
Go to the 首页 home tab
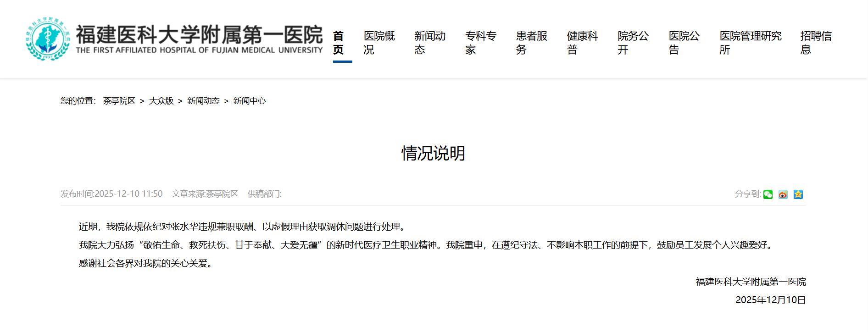(339, 43)
